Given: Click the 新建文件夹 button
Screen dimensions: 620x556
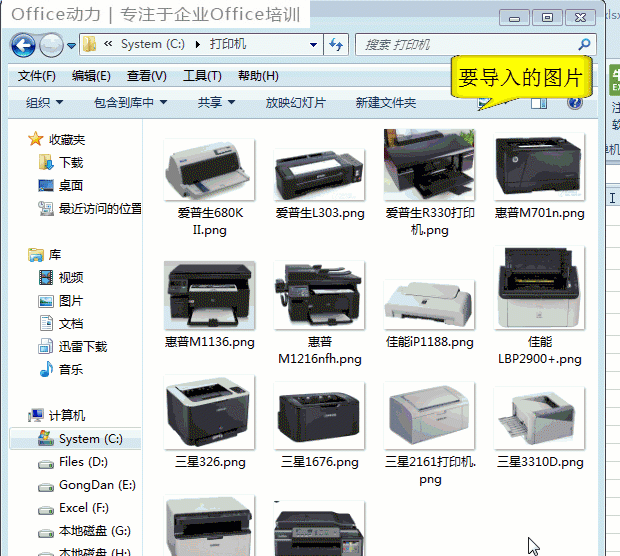Looking at the screenshot, I should coord(386,103).
